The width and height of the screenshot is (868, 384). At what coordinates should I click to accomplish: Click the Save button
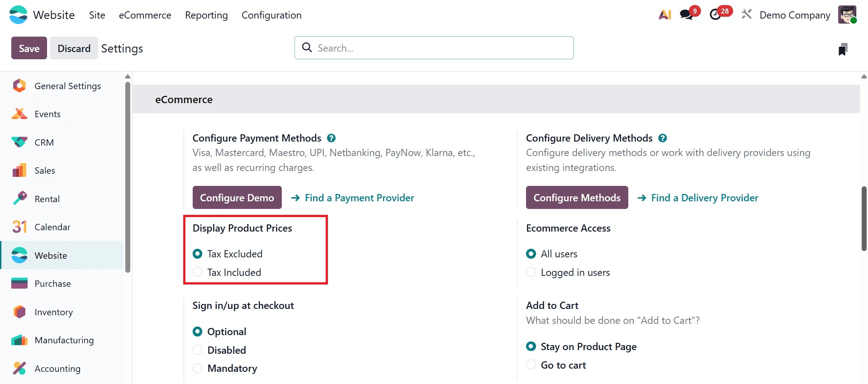28,48
